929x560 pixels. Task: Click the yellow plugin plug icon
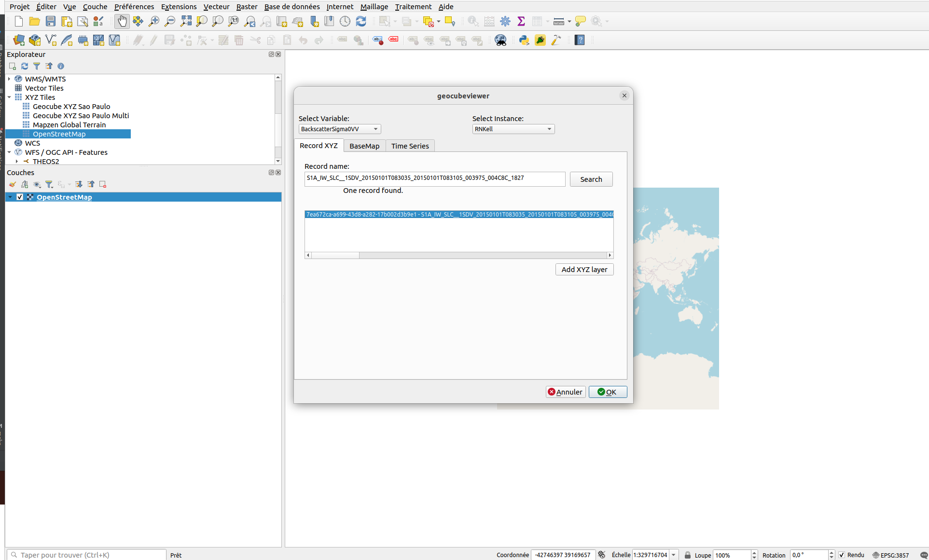[540, 40]
